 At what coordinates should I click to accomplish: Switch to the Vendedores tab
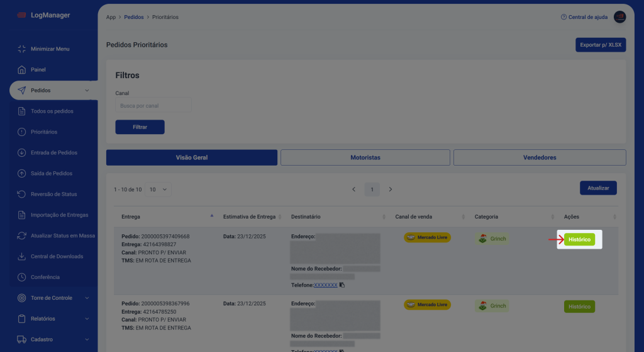[539, 157]
